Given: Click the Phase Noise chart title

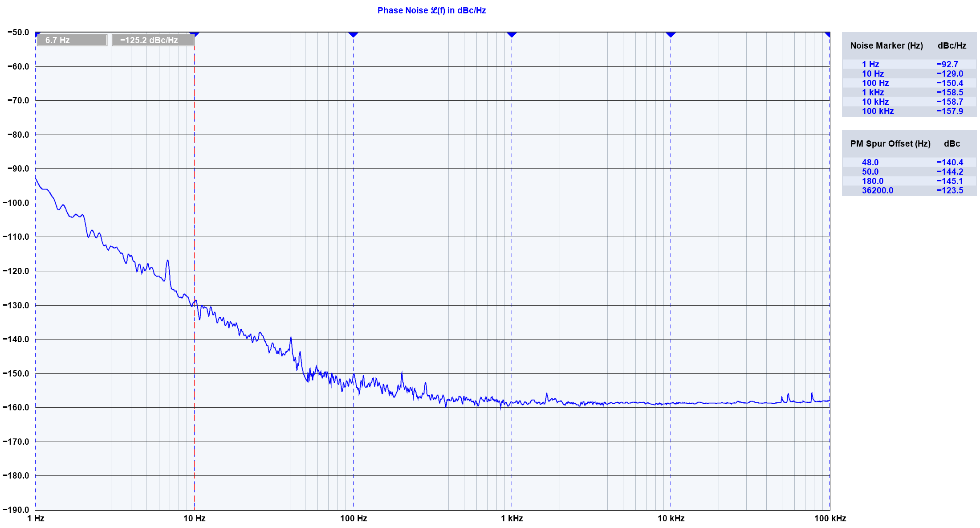Looking at the screenshot, I should point(431,10).
